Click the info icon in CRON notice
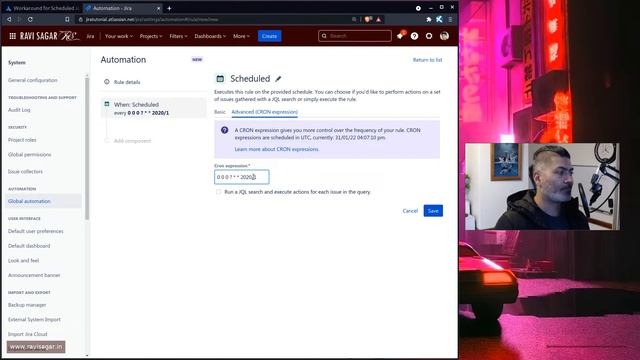Screen dimensions: 640x360 [224, 130]
